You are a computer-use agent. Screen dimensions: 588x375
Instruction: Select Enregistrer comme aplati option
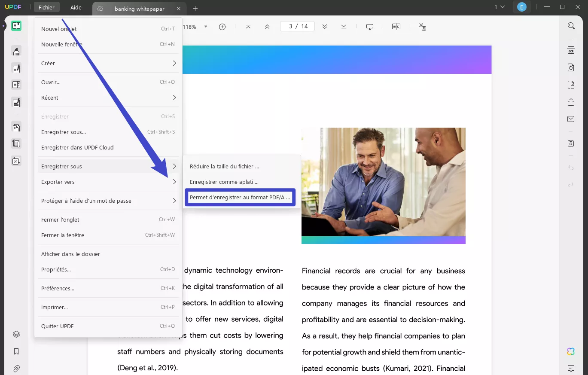pos(224,182)
